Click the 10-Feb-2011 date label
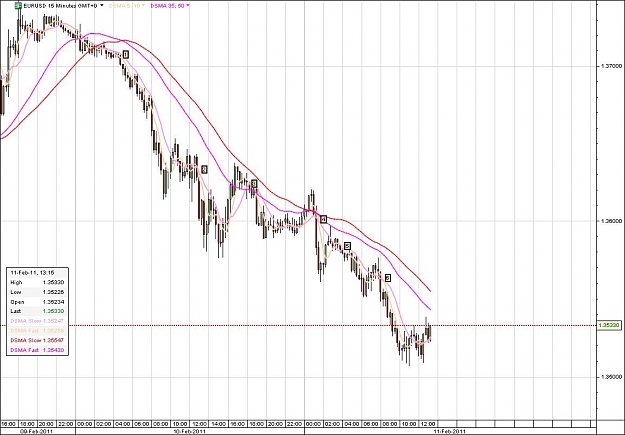 coord(191,431)
